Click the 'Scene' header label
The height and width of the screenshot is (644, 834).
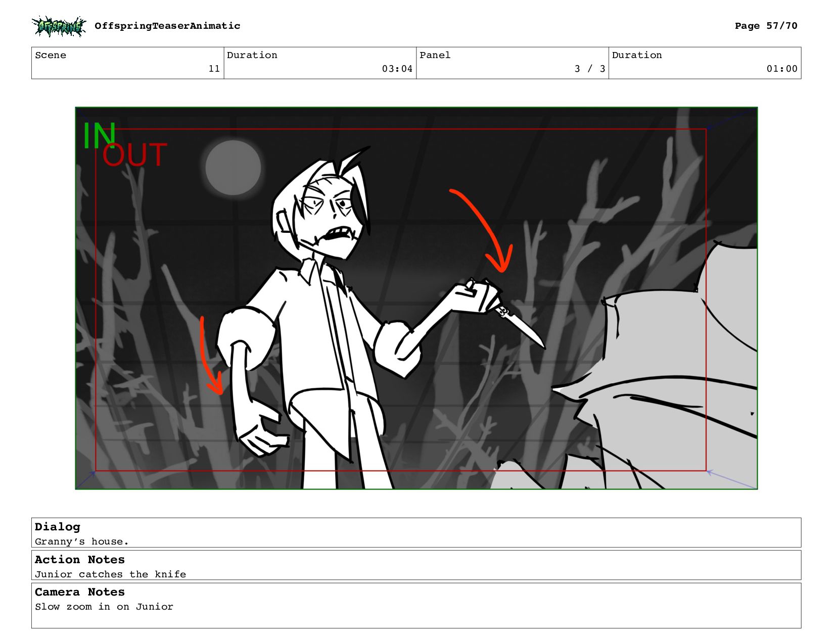(51, 55)
